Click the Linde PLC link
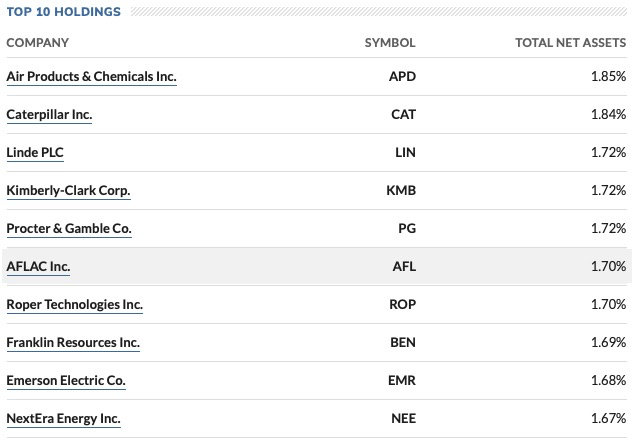The height and width of the screenshot is (440, 641). (x=35, y=153)
